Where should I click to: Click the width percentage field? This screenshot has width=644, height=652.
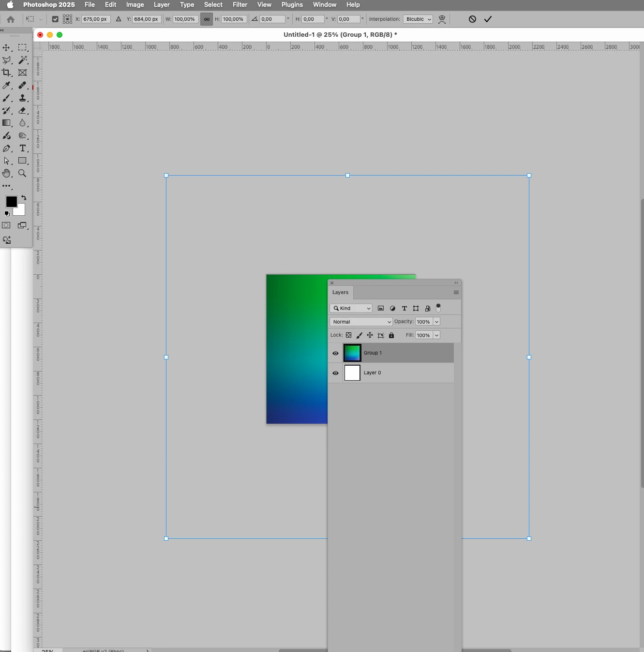coord(185,19)
